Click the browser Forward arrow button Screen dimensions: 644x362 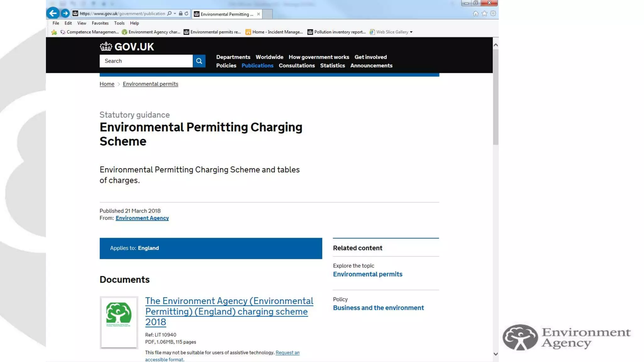click(65, 13)
